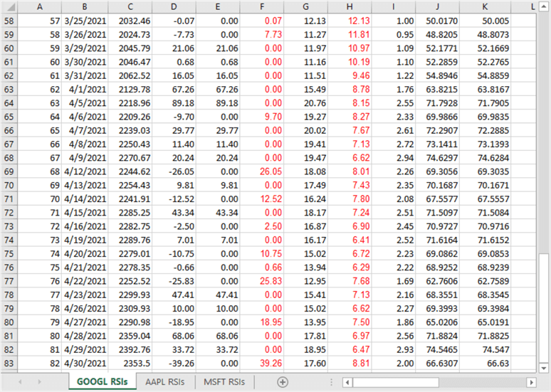Screen dimensions: 551x392
Task: Click red cell value 39.26
Action: [x=262, y=364]
